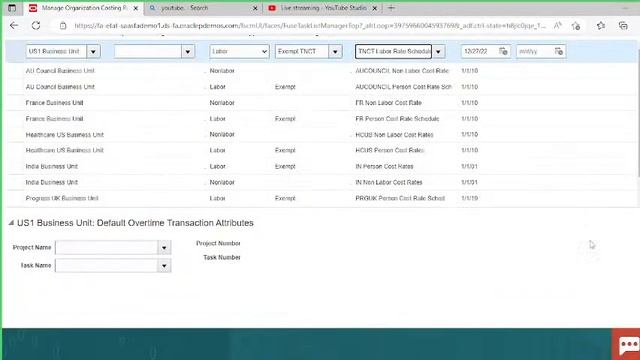Click the m/d/yy end date field
The height and width of the screenshot is (360, 640).
[x=535, y=51]
